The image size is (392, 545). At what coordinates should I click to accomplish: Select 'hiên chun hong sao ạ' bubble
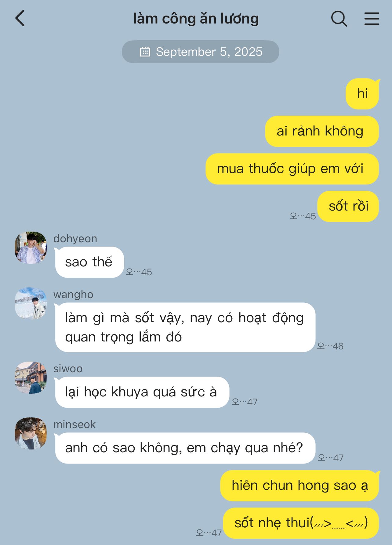(x=299, y=485)
